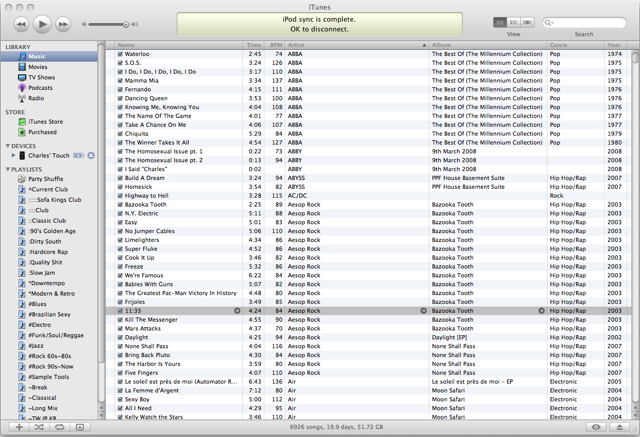Select the Charles' Touch device
The image size is (640, 437).
49,155
